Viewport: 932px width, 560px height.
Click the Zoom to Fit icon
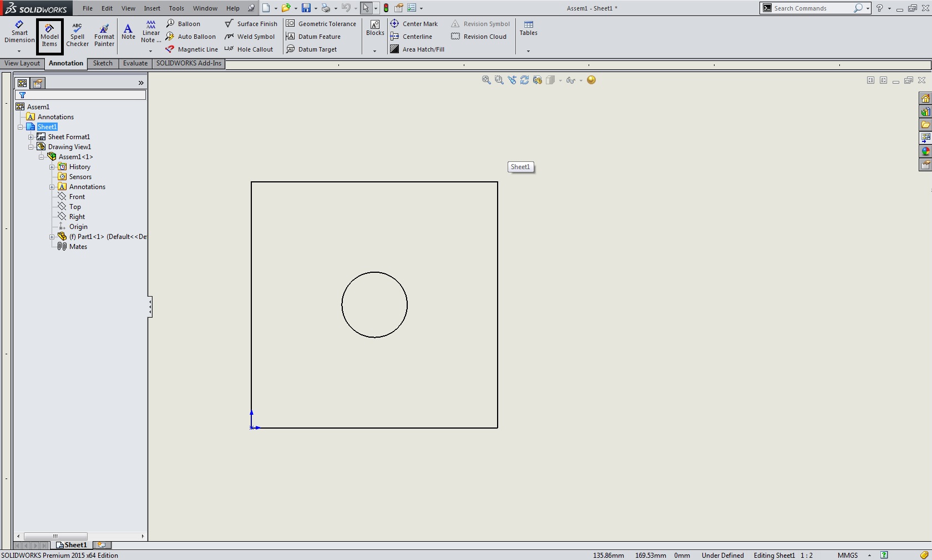click(x=486, y=80)
